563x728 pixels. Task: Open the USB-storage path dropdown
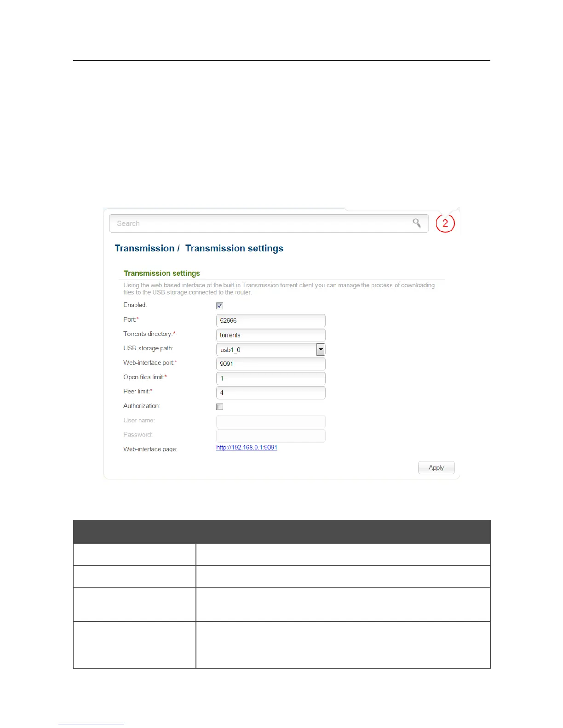pos(270,349)
